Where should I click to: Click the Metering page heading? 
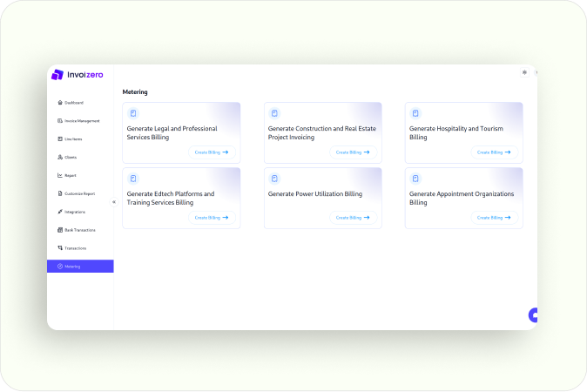pyautogui.click(x=135, y=92)
